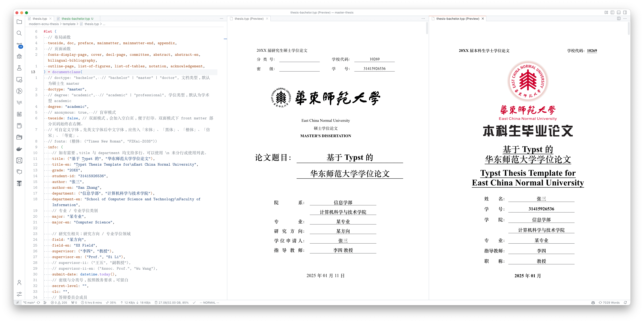Click the Accounts person icon
The height and width of the screenshot is (323, 644).
(19, 283)
